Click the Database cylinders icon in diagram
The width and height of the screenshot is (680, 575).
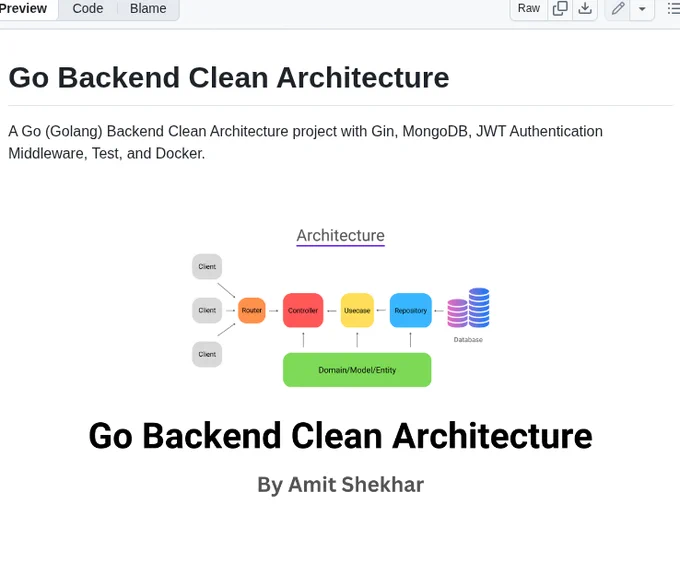[x=468, y=307]
